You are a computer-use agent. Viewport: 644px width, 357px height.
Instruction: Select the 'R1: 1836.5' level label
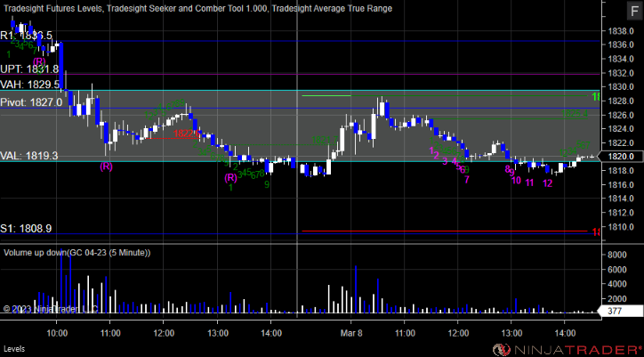point(27,36)
